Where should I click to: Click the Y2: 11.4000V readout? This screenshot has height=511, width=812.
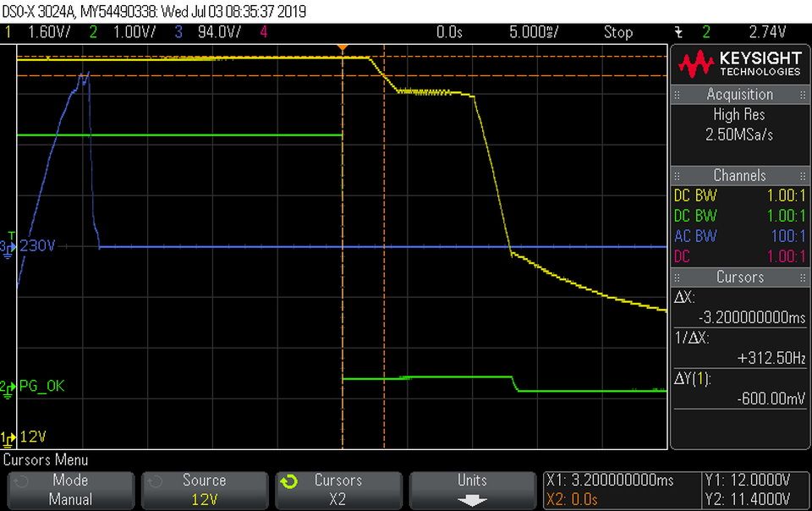click(748, 500)
